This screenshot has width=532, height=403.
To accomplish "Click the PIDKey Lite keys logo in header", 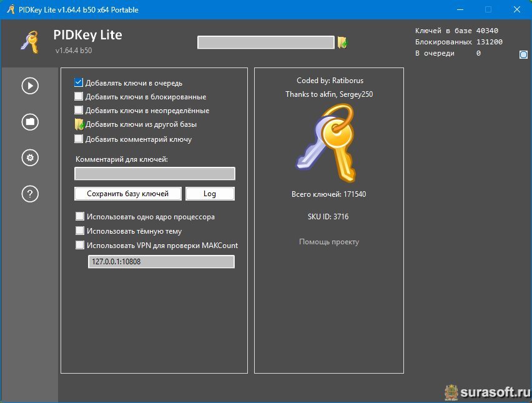I will [29, 41].
